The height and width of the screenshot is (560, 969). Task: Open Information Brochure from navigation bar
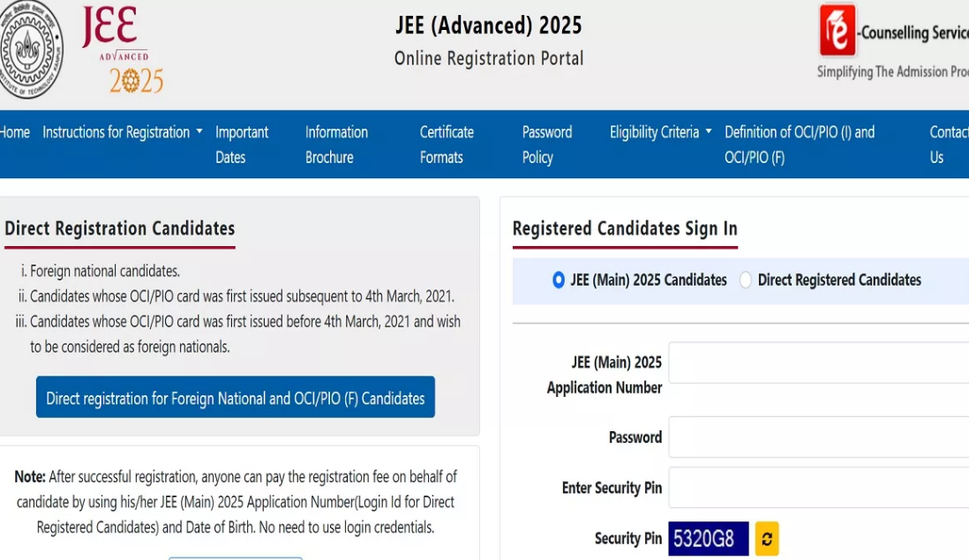(x=336, y=145)
